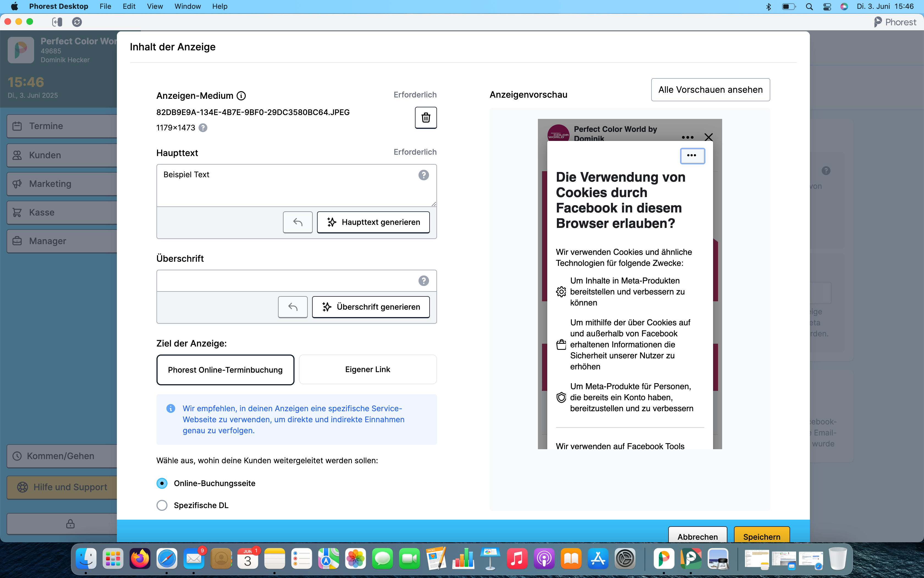This screenshot has height=578, width=924.
Task: Open System Settings from the dock
Action: (x=625, y=558)
